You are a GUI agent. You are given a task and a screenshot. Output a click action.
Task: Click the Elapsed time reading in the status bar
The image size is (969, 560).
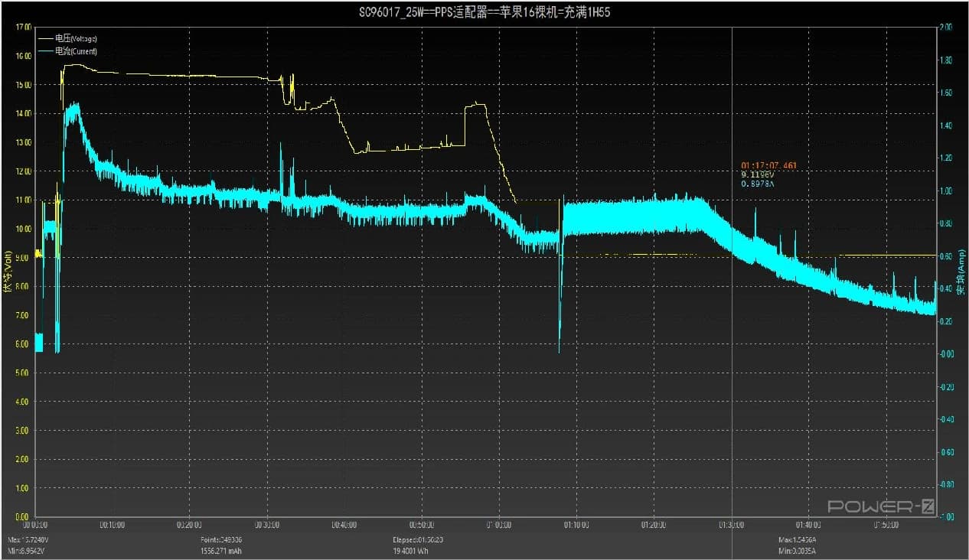(418, 540)
